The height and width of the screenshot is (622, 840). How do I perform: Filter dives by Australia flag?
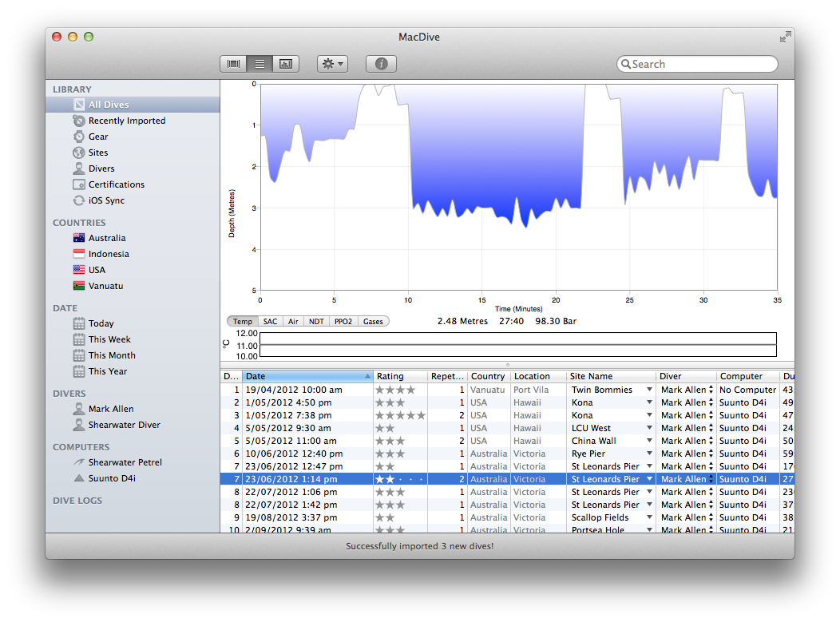79,238
